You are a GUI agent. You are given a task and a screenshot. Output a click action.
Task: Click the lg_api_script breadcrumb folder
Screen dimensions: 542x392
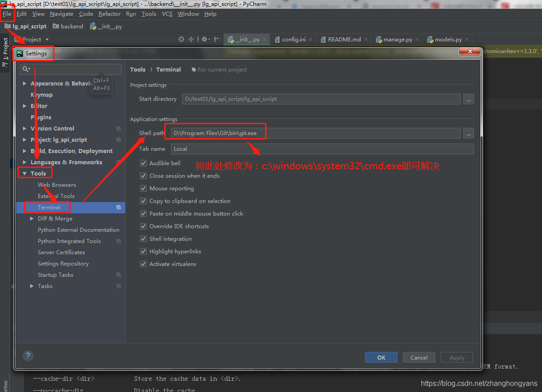point(26,27)
